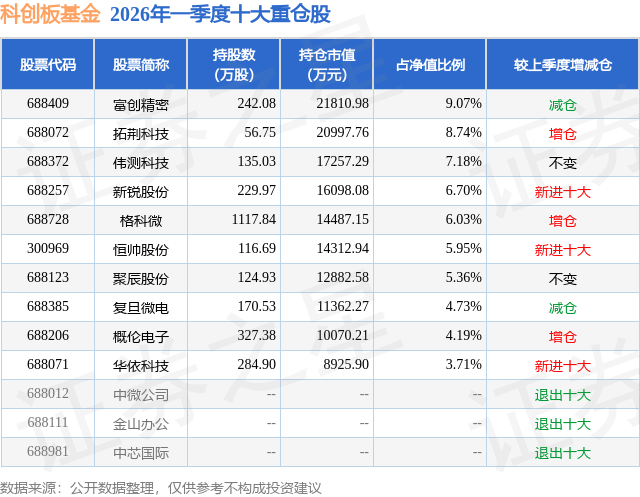This screenshot has height=497, width=640.
Task: Click stock code 688372
Action: point(48,162)
